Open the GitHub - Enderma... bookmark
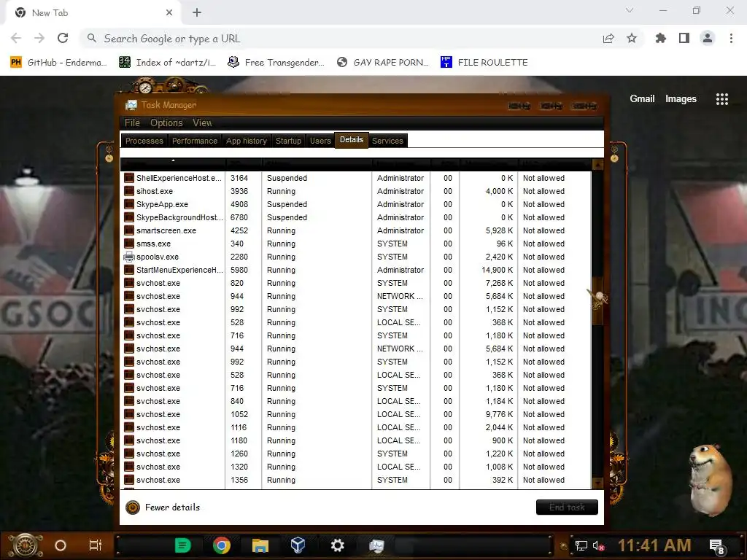This screenshot has height=560, width=747. click(58, 63)
